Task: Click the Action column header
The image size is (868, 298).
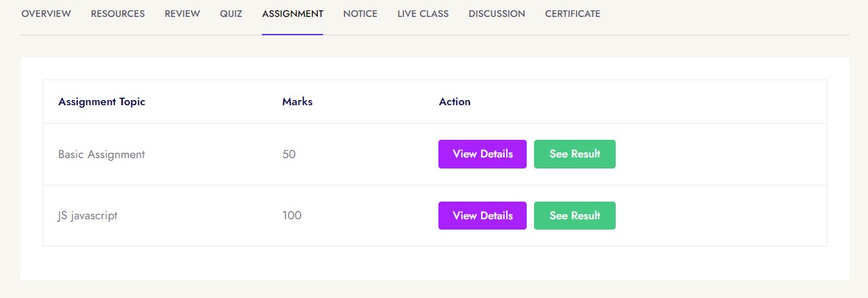Action: click(x=455, y=102)
